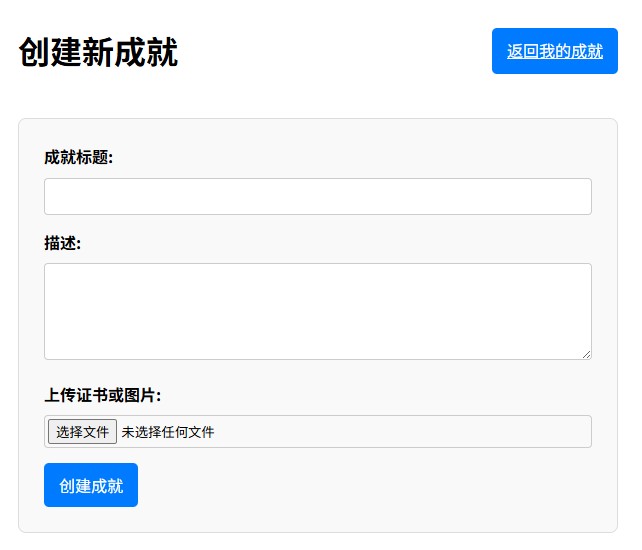This screenshot has height=550, width=642.
Task: Submit the form with 创建成就
Action: (x=91, y=485)
